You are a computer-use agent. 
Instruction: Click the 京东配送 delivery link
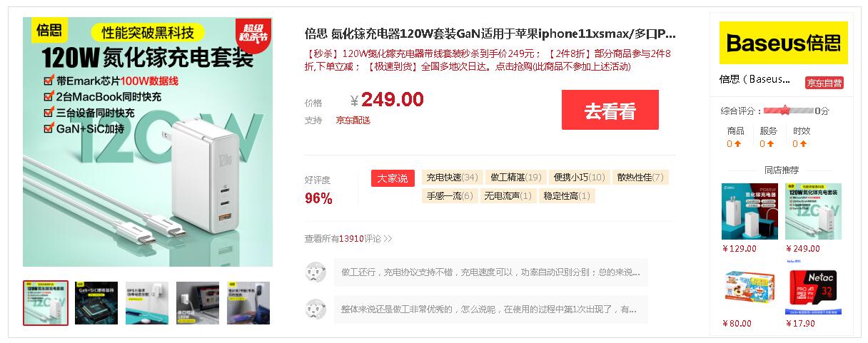tap(353, 121)
